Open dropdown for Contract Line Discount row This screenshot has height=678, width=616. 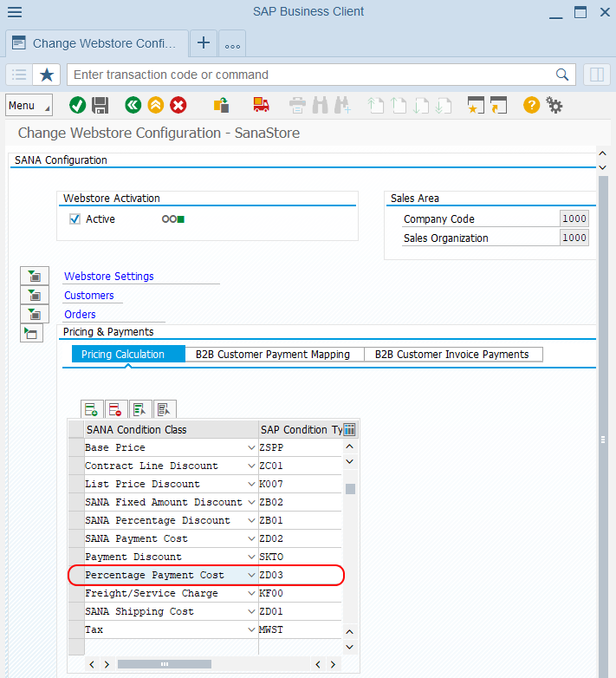coord(251,466)
